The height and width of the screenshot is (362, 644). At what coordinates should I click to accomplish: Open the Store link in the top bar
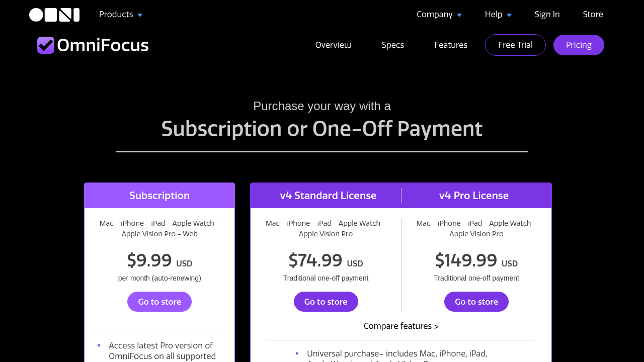593,15
